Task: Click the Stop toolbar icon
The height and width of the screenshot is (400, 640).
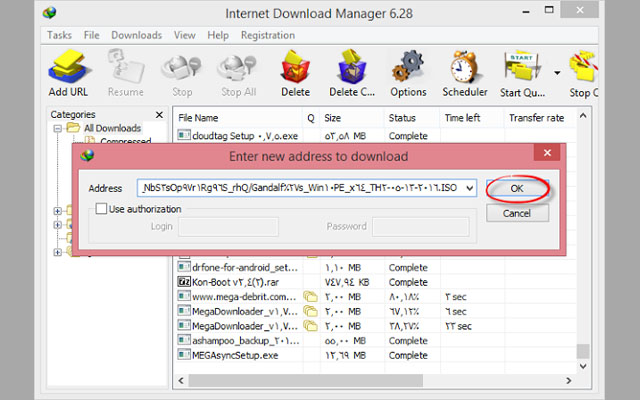Action: coord(182,67)
